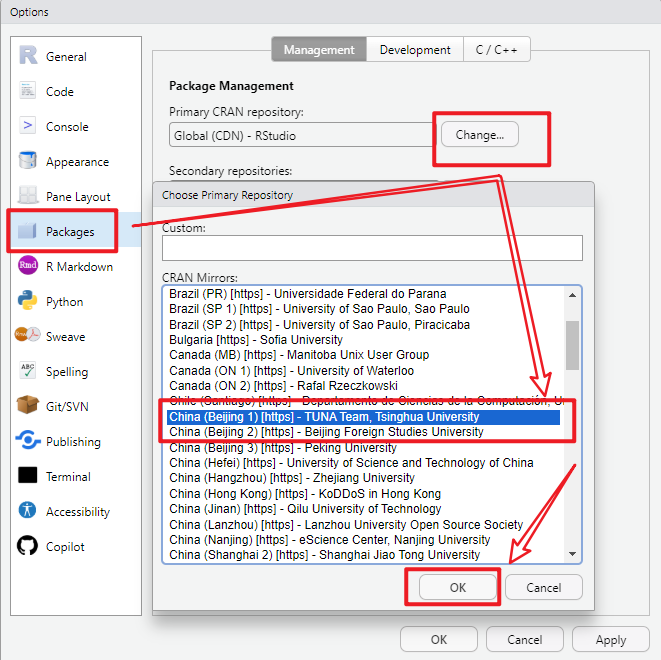Open the Python settings icon
661x660 pixels.
pos(28,302)
